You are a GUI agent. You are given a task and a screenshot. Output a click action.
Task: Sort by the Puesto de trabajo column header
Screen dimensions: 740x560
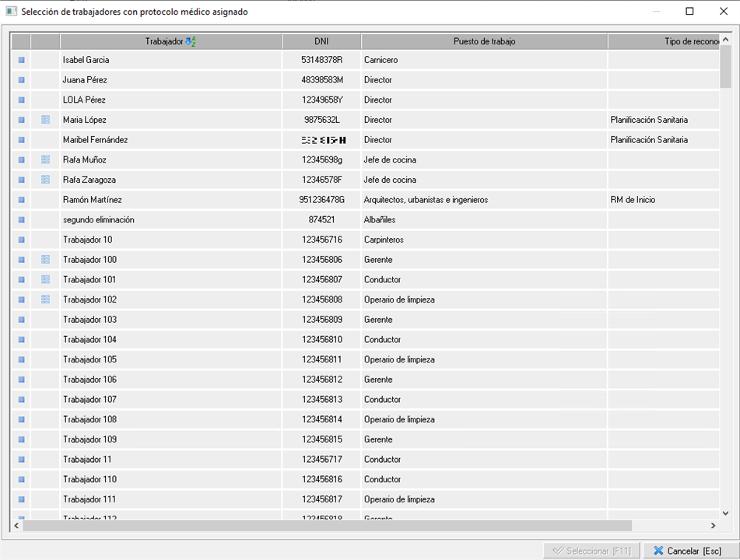[484, 41]
